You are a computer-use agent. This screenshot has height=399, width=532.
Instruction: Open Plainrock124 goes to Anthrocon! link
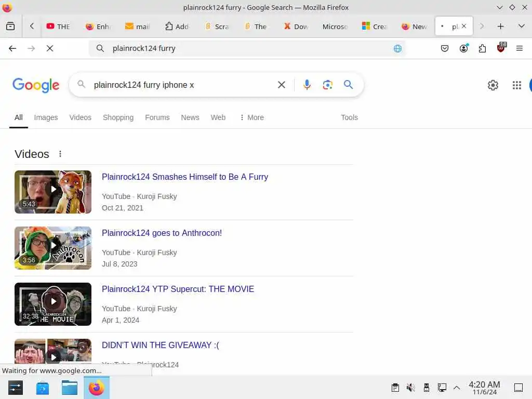[x=162, y=233]
